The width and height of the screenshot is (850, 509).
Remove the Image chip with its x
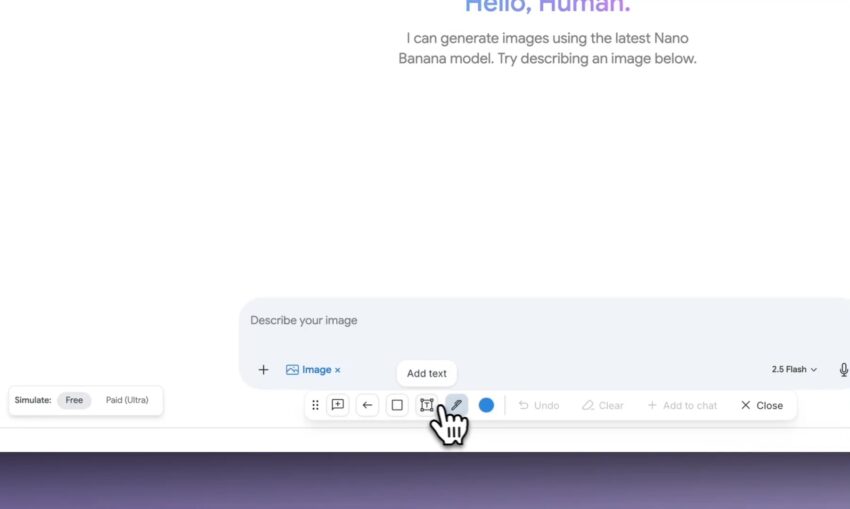click(x=338, y=370)
